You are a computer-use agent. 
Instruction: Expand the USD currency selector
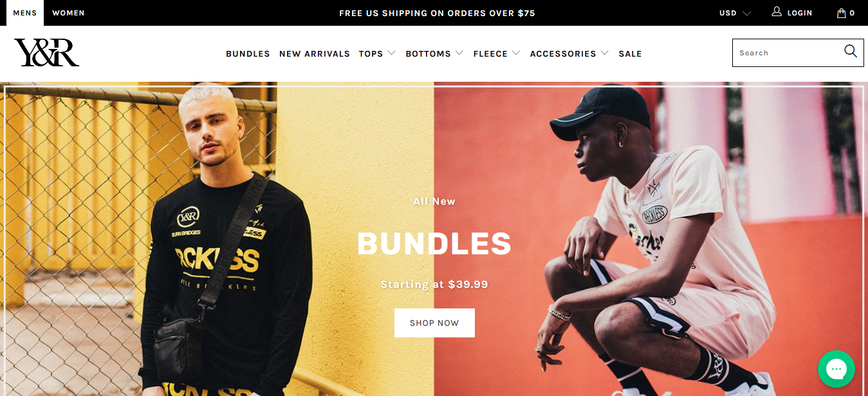click(735, 13)
